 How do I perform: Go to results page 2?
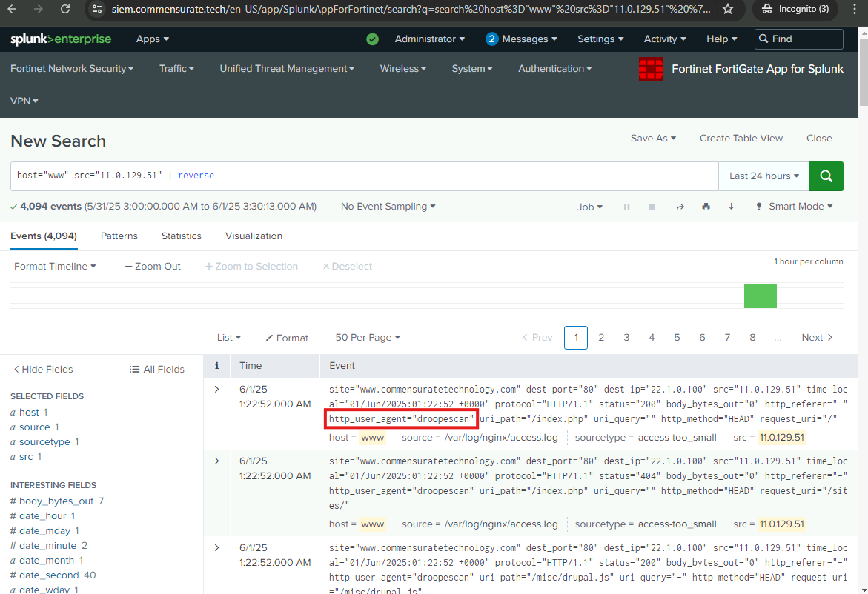601,338
